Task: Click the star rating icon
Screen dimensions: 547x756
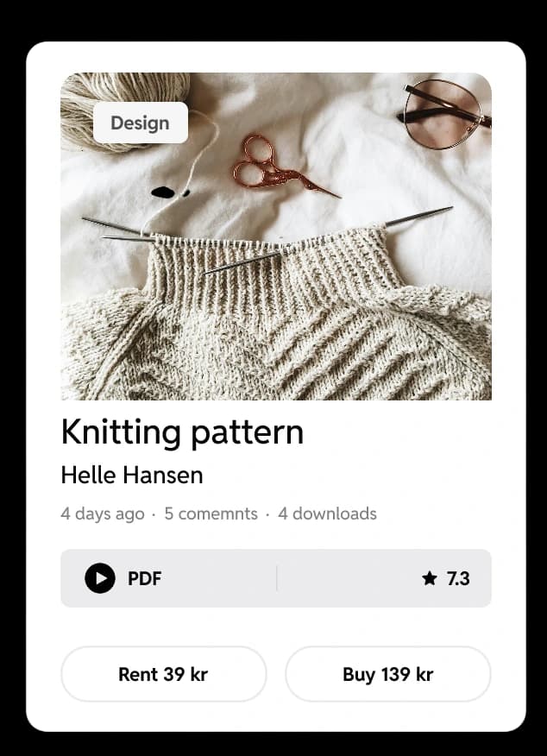Action: 429,577
